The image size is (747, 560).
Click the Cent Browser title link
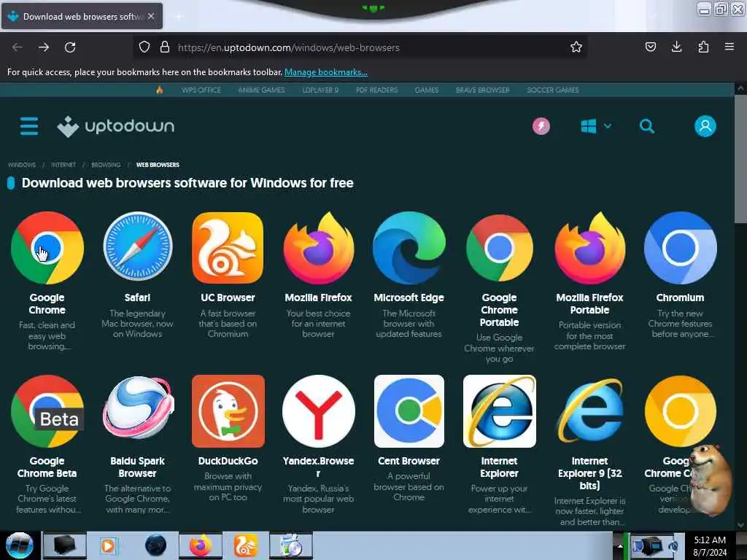coord(409,461)
